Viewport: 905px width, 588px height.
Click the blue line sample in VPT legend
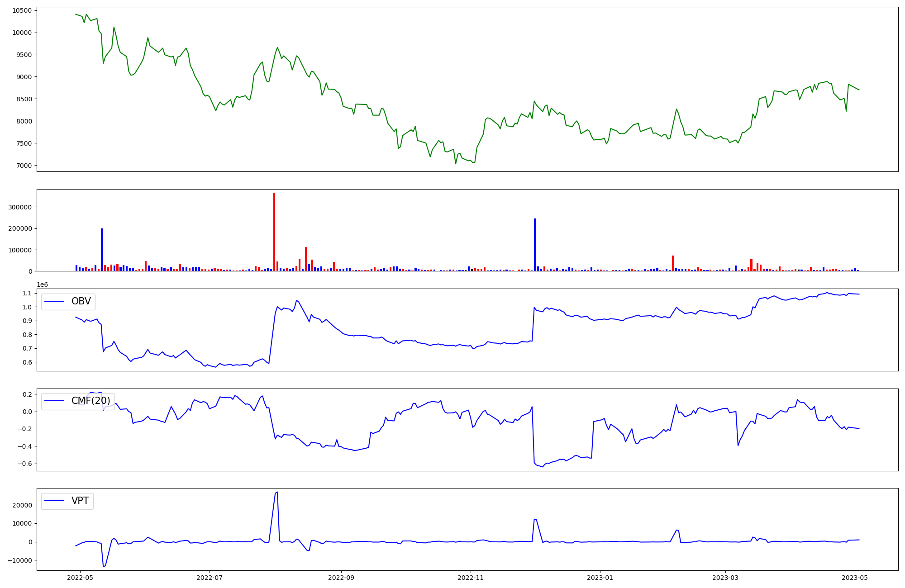point(55,501)
